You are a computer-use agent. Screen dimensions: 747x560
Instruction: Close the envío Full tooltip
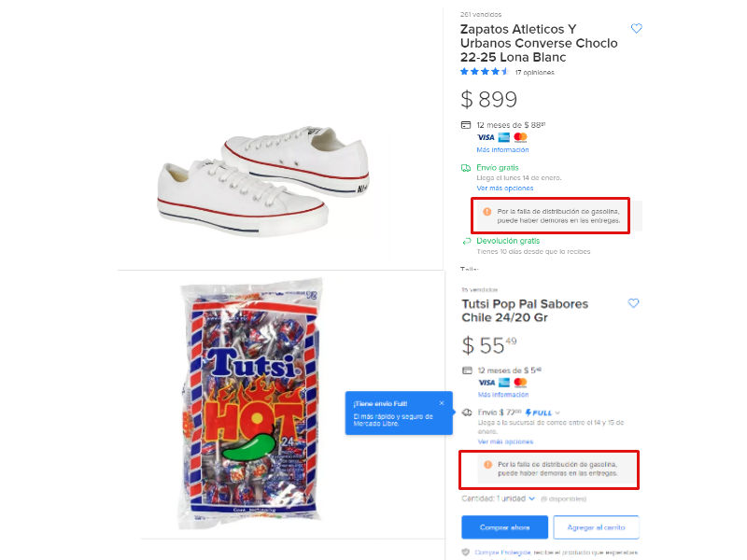442,403
